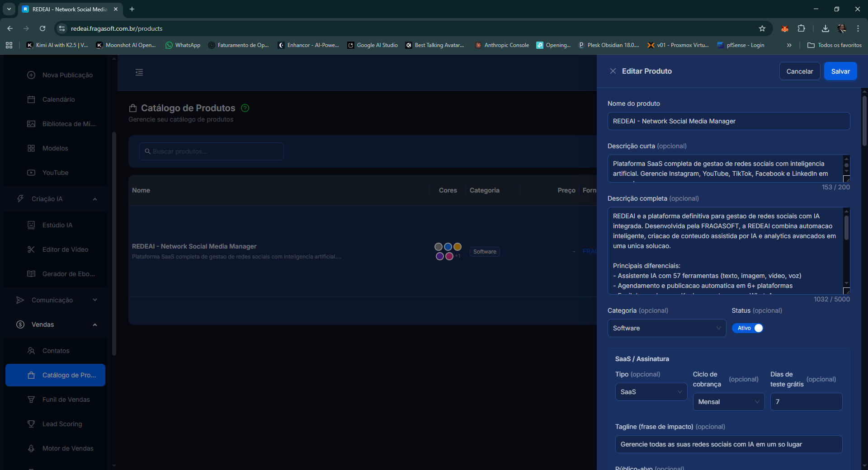Sort by the Nome column header
Screen dimensions: 868x470
click(141, 190)
